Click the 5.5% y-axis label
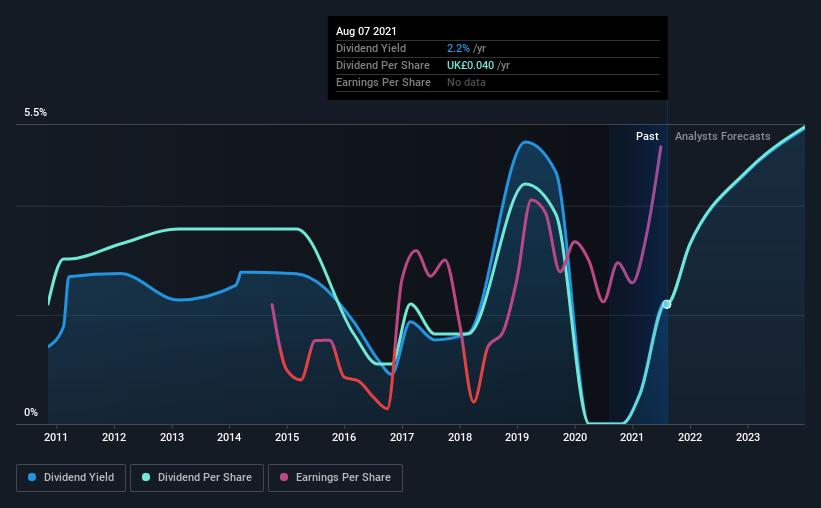Screen dimensions: 821x508 pos(35,113)
